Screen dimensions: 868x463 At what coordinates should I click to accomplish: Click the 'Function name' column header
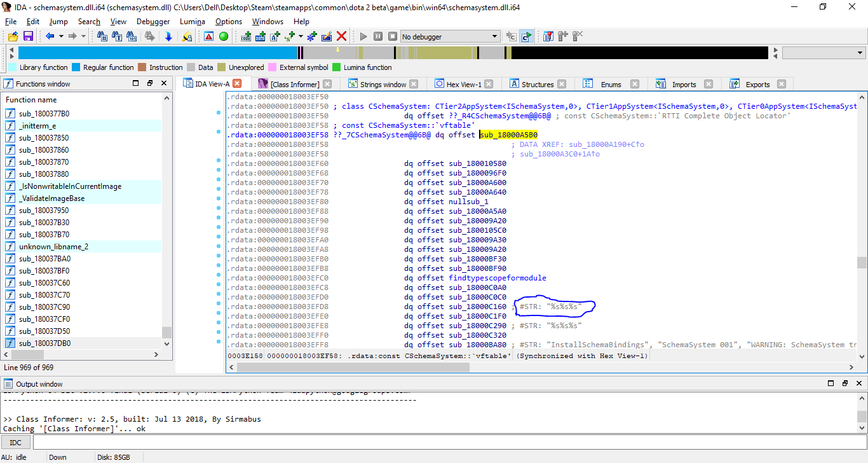click(83, 100)
